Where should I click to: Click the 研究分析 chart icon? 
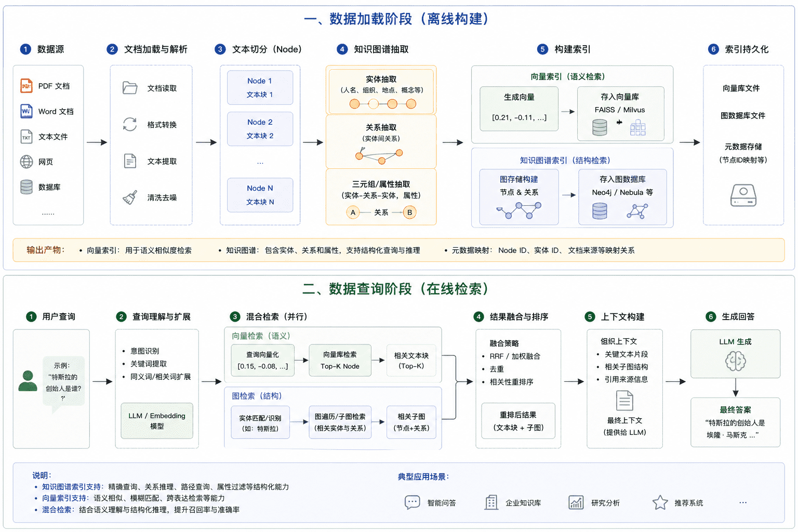(576, 502)
